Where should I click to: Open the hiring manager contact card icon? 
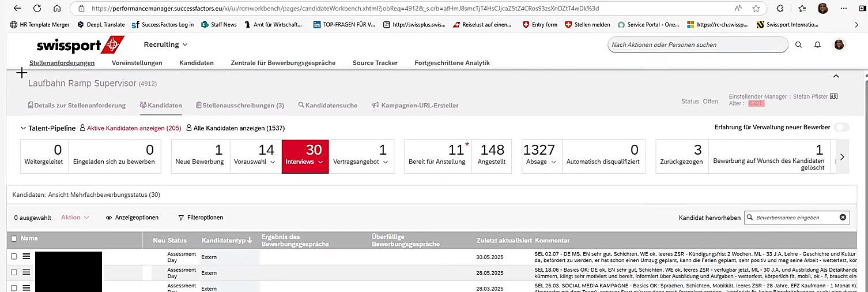click(x=833, y=96)
